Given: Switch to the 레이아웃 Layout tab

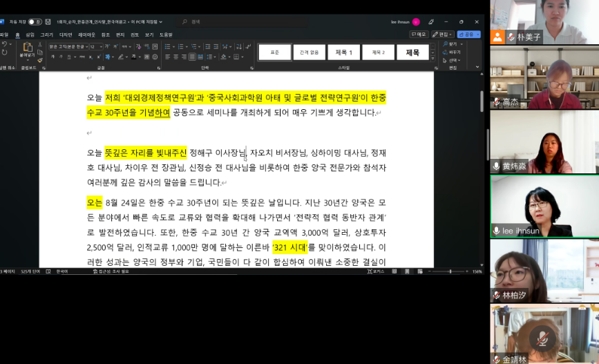Looking at the screenshot, I should 86,34.
